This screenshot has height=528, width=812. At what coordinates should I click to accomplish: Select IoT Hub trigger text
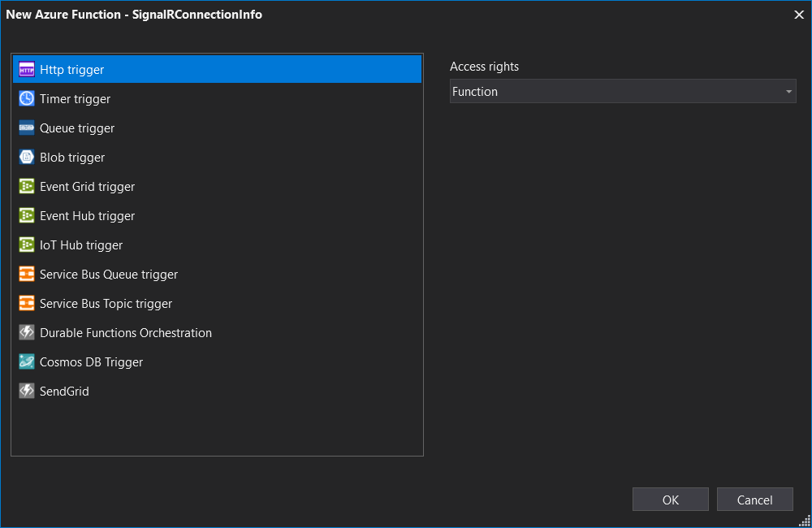click(x=81, y=245)
